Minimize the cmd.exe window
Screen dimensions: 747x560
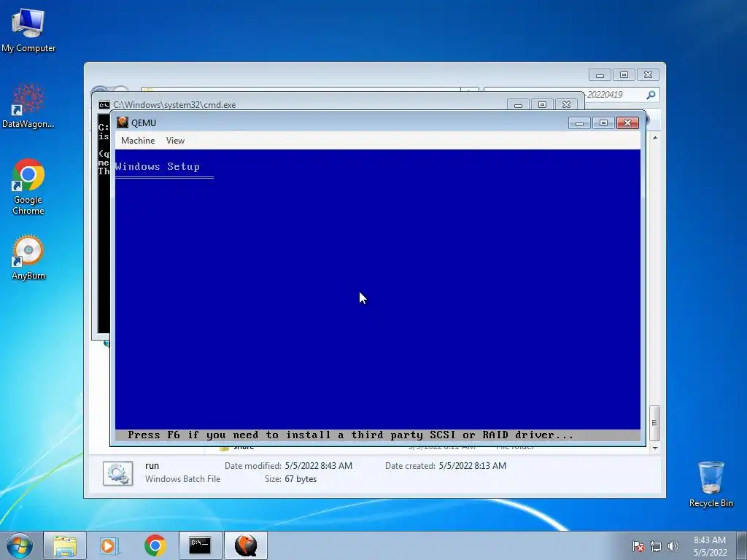coord(518,105)
